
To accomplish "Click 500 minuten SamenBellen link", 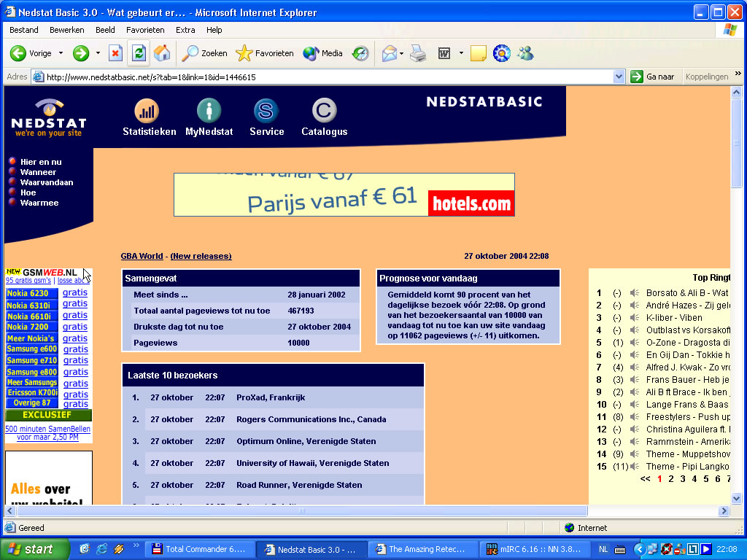I will (47, 433).
